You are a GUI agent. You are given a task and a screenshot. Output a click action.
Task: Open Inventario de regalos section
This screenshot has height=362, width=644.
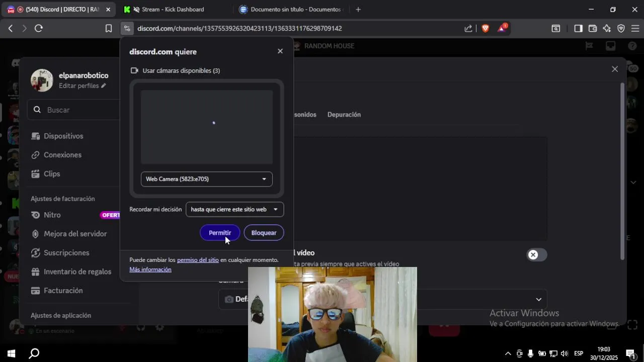tap(77, 271)
